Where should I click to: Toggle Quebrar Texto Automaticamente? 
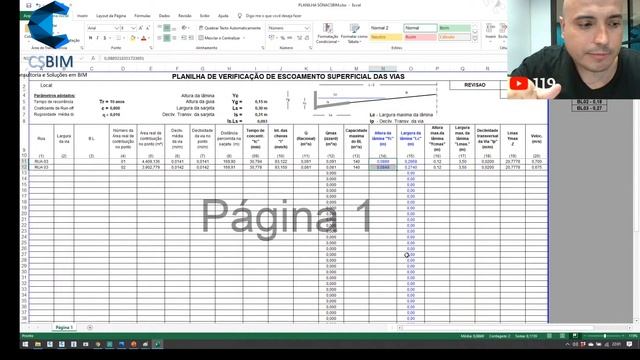pyautogui.click(x=230, y=28)
